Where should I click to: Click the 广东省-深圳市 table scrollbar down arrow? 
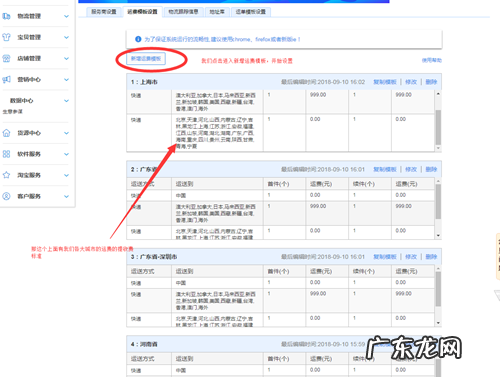[x=438, y=323]
